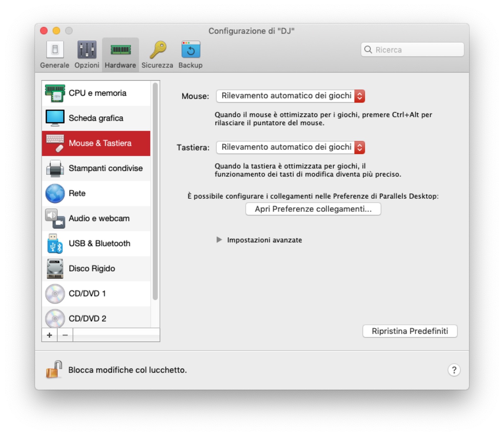Select the CD/DVD 2 disc icon
Image resolution: width=504 pixels, height=436 pixels.
coord(55,318)
